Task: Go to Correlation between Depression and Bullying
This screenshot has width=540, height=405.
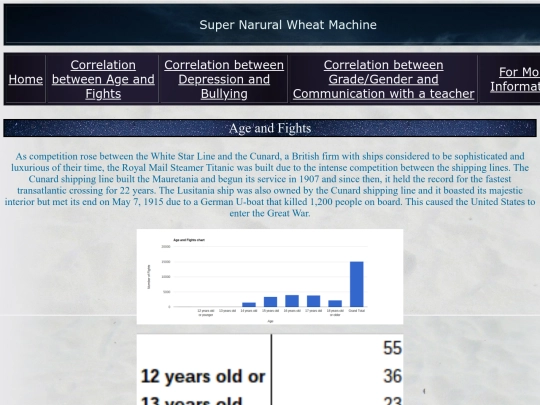Action: coord(224,79)
